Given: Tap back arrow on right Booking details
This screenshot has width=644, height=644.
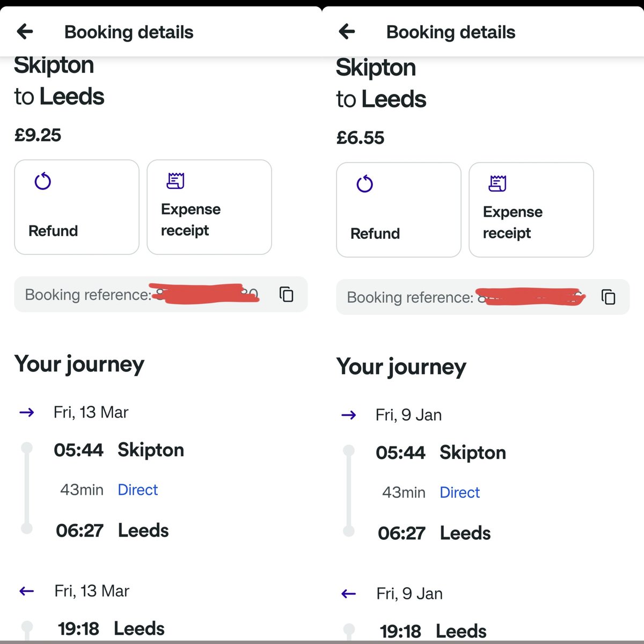Looking at the screenshot, I should click(347, 32).
